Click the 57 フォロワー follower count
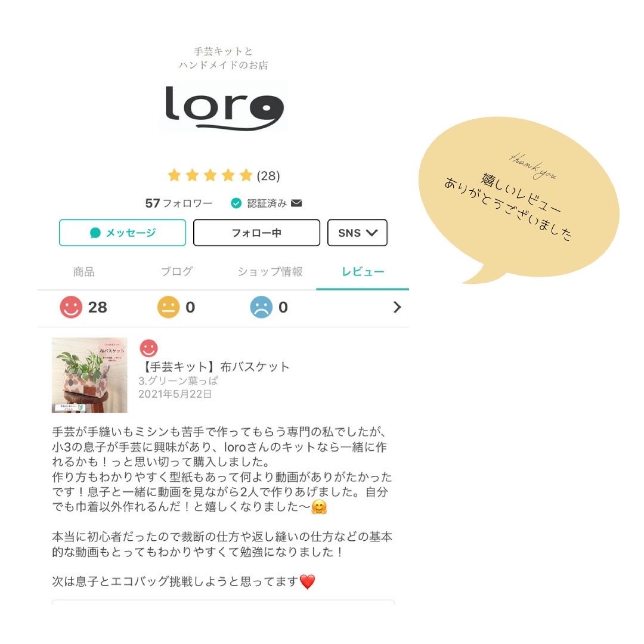 pos(179,203)
